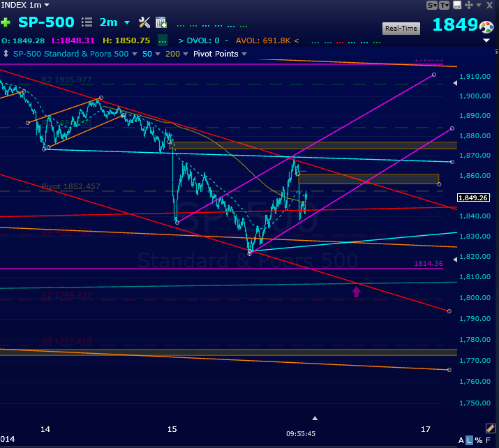Click the H: 1850.75 high value

126,40
